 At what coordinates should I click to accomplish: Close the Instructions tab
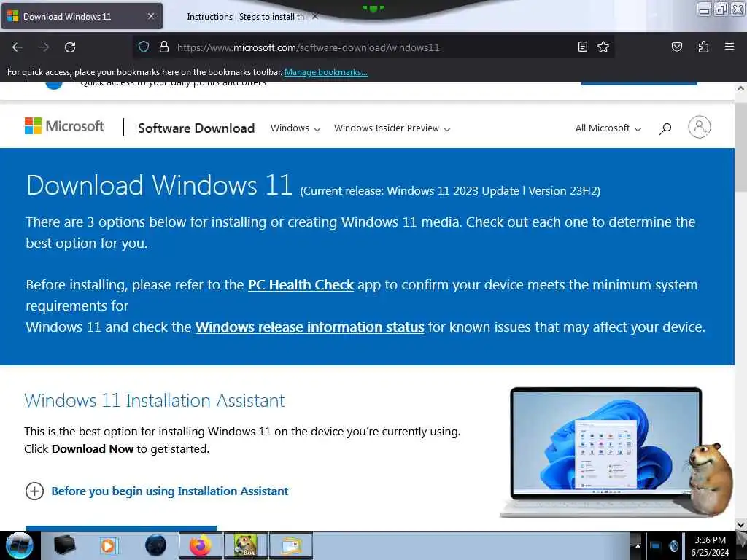point(314,16)
